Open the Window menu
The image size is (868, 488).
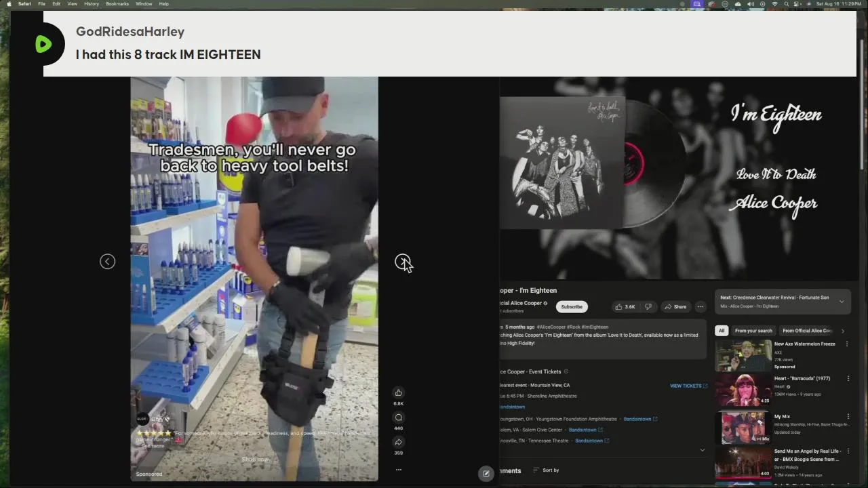(x=144, y=3)
